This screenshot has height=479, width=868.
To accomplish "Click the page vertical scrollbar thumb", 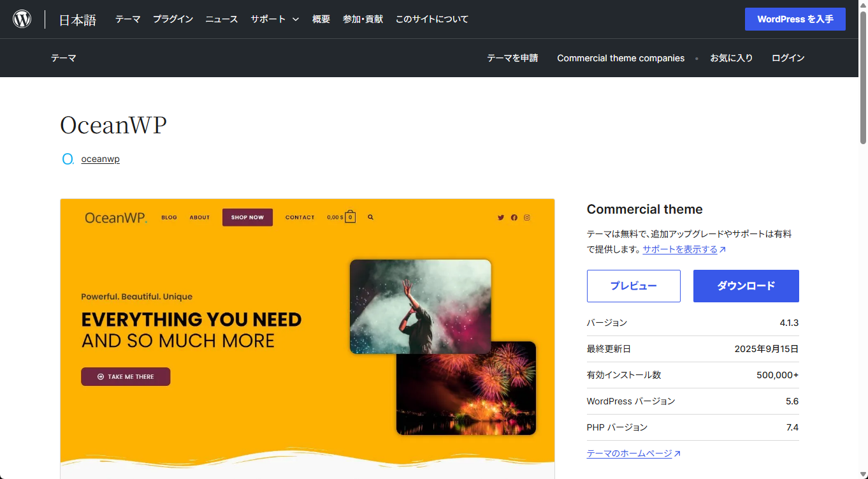I will pyautogui.click(x=863, y=77).
